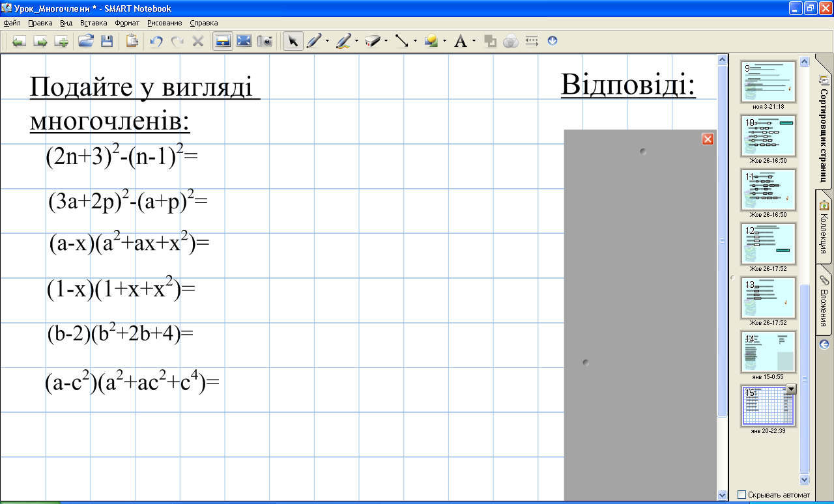Pick the Creative Pen tool
The height and width of the screenshot is (504, 834).
click(343, 42)
